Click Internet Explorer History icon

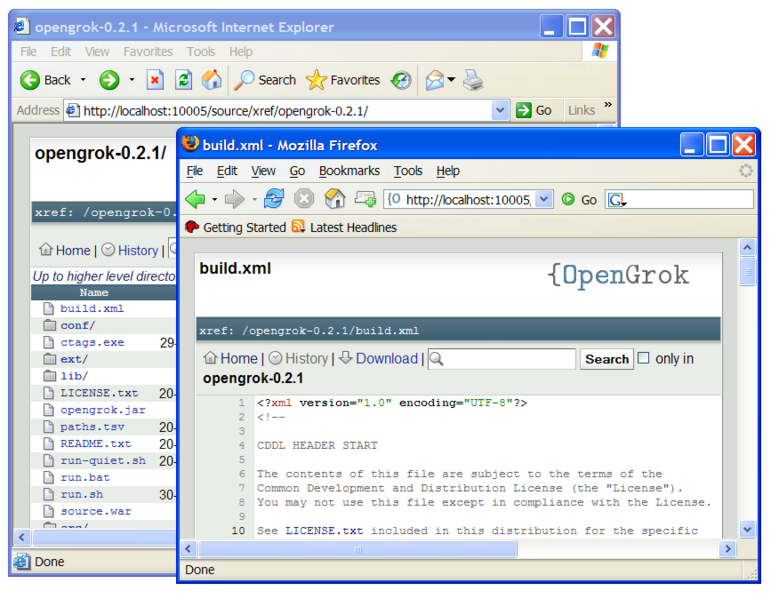tap(401, 80)
